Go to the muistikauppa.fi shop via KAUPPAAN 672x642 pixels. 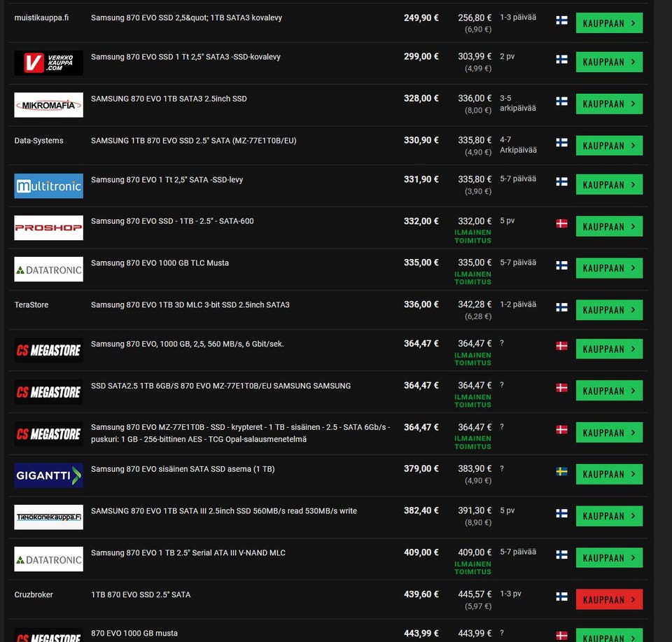609,23
